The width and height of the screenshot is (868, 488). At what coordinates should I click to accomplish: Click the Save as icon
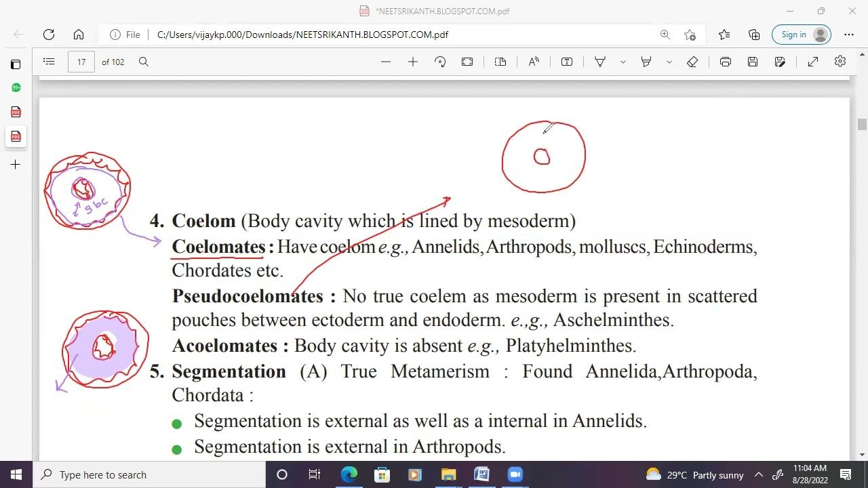(780, 62)
